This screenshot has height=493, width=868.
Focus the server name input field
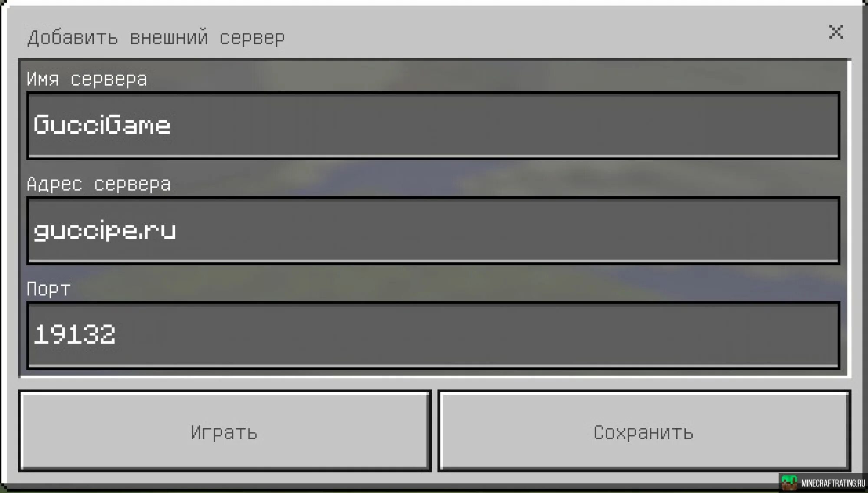433,126
